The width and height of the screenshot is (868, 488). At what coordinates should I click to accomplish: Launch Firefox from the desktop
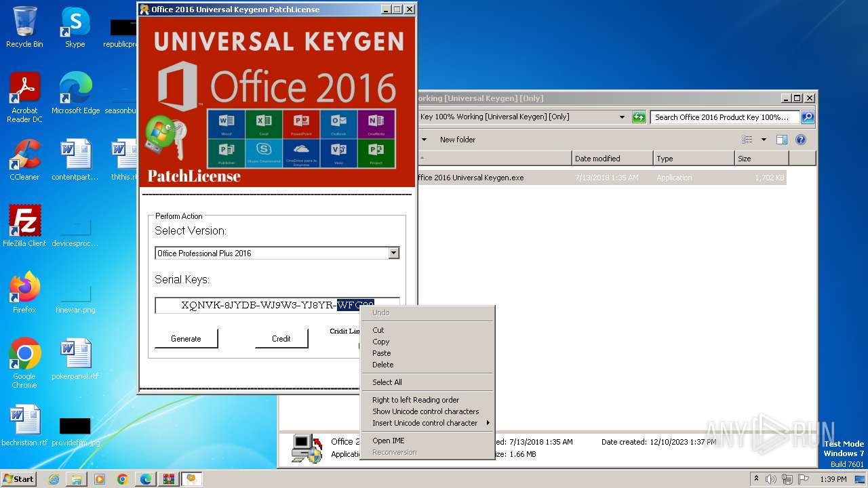tap(24, 293)
